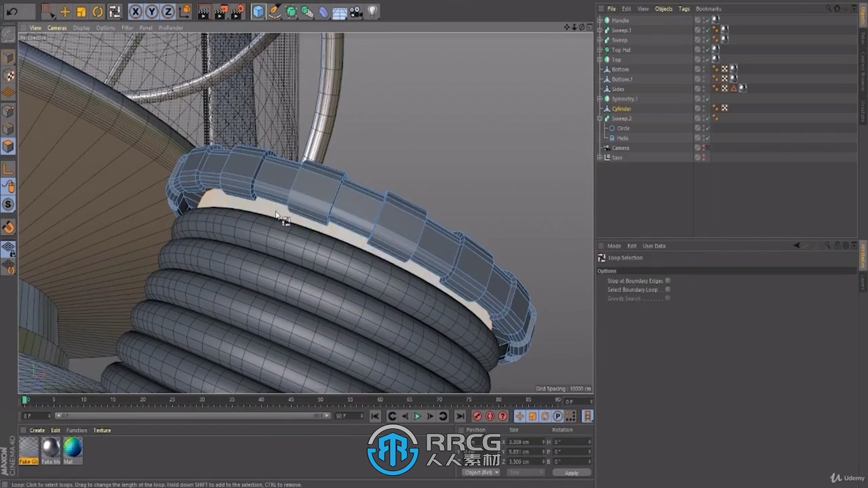Screen dimensions: 868x488
Task: Click the Rotation H input field
Action: [x=572, y=442]
